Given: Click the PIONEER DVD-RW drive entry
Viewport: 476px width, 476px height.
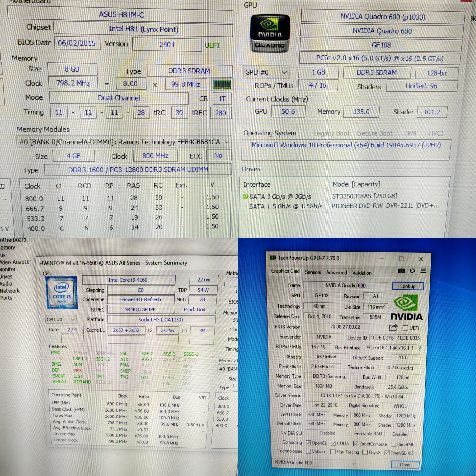Looking at the screenshot, I should click(x=386, y=206).
